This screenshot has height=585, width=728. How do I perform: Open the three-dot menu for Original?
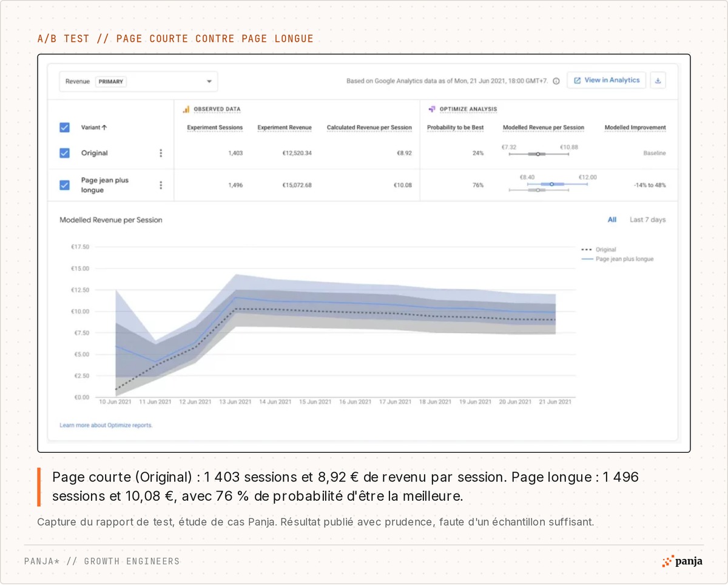pos(161,153)
